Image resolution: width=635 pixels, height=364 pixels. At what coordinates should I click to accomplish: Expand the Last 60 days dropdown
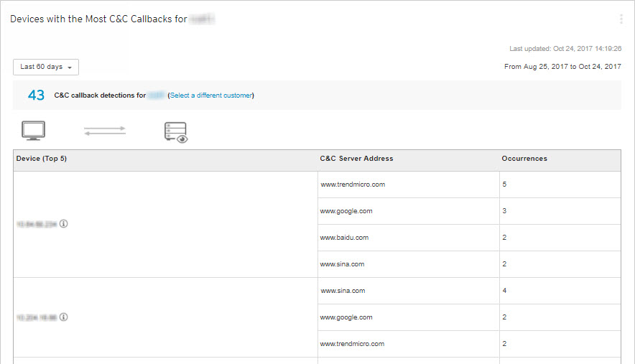(x=46, y=67)
